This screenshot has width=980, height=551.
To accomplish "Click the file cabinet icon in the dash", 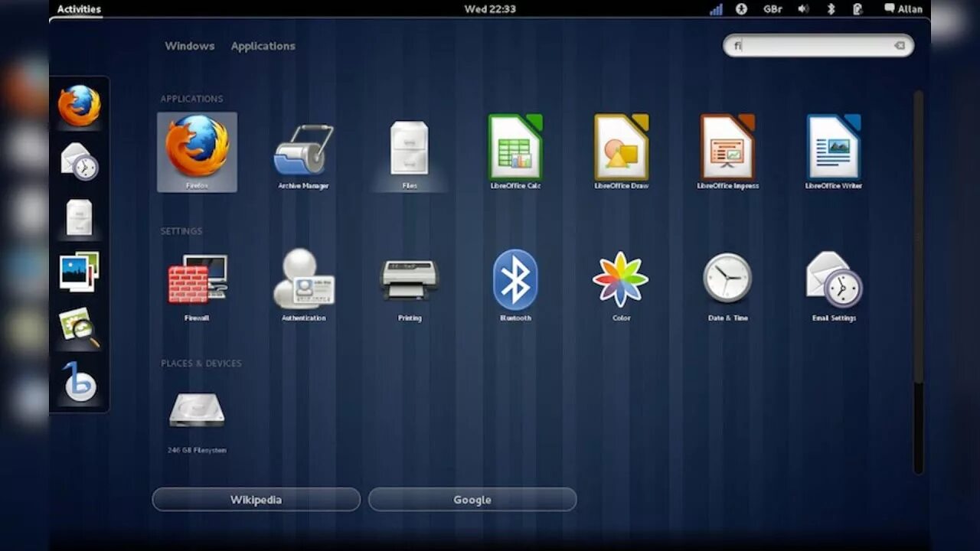I will (x=80, y=217).
